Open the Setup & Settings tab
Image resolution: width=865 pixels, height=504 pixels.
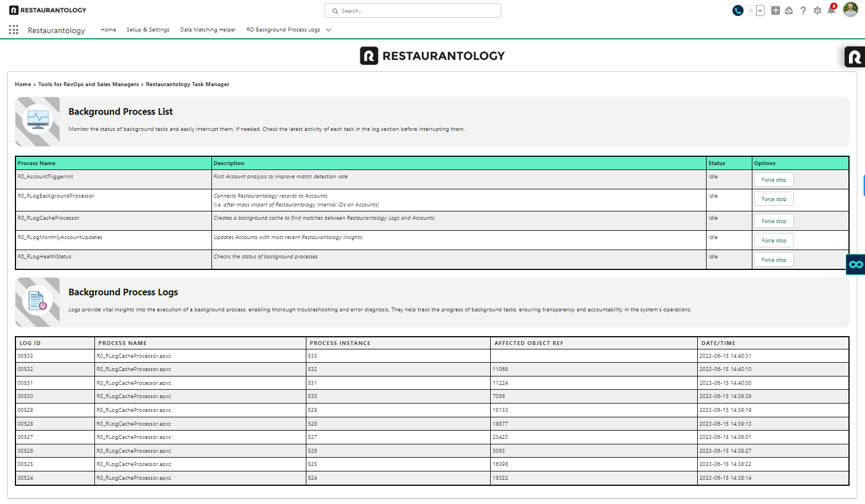point(148,30)
